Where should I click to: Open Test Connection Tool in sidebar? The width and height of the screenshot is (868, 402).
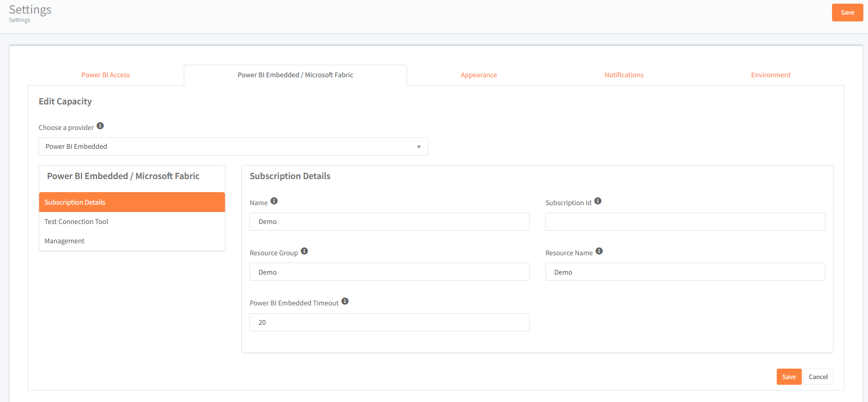point(76,222)
